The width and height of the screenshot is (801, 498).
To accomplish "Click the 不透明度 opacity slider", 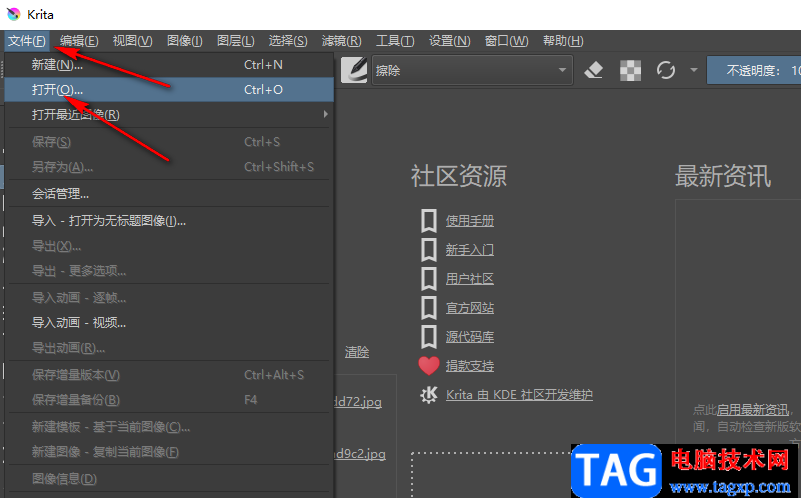I will 754,70.
